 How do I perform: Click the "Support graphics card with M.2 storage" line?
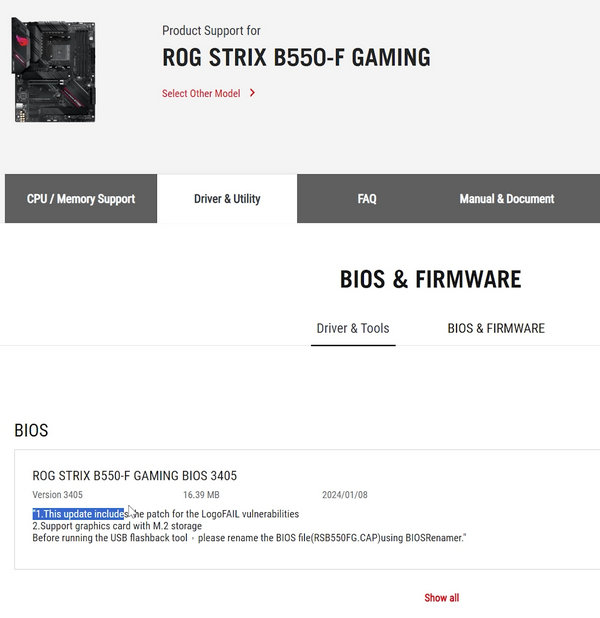(x=117, y=526)
